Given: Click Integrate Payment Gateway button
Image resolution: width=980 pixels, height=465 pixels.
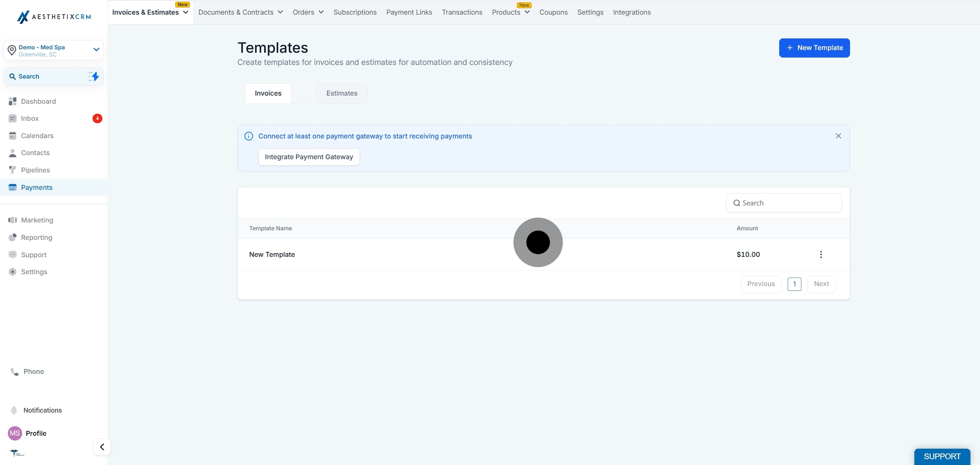Looking at the screenshot, I should pos(309,157).
